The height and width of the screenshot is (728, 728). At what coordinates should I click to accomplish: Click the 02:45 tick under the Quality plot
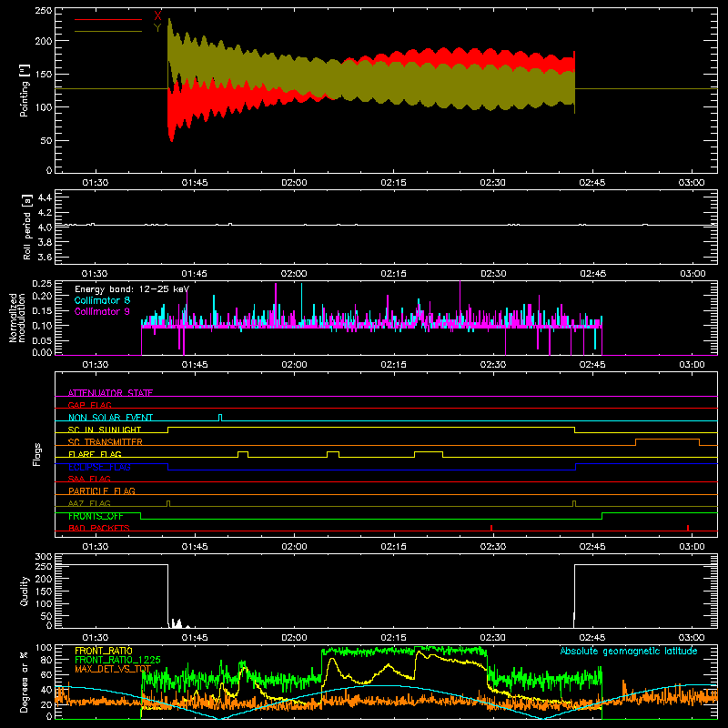pos(592,638)
